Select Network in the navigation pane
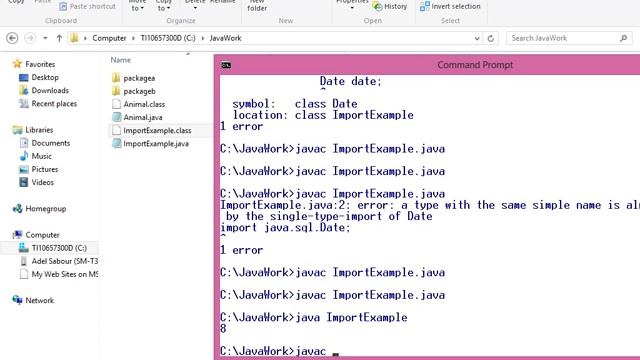Image resolution: width=640 pixels, height=360 pixels. point(40,300)
